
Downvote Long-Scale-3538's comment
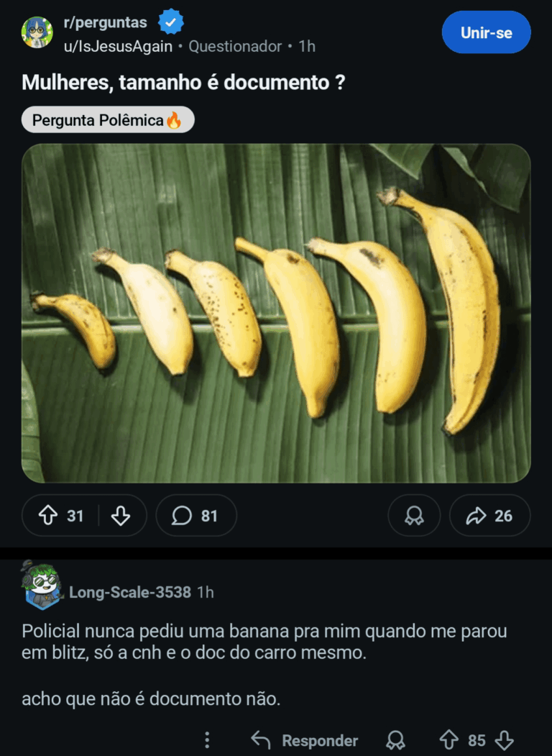click(505, 740)
